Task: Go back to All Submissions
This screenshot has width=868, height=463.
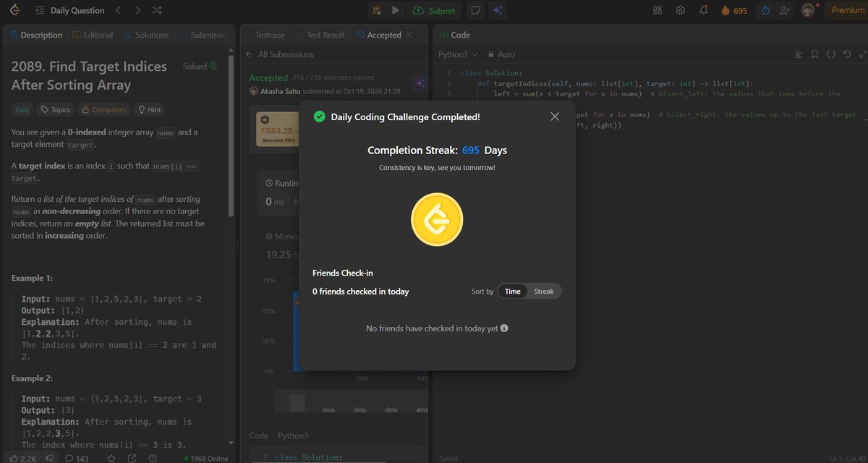Action: click(x=280, y=54)
